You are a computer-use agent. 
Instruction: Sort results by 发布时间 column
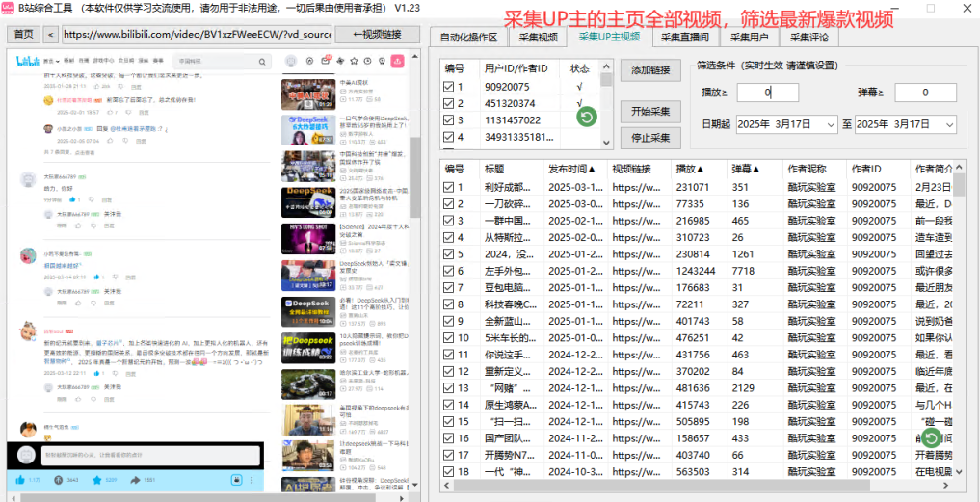pyautogui.click(x=572, y=169)
